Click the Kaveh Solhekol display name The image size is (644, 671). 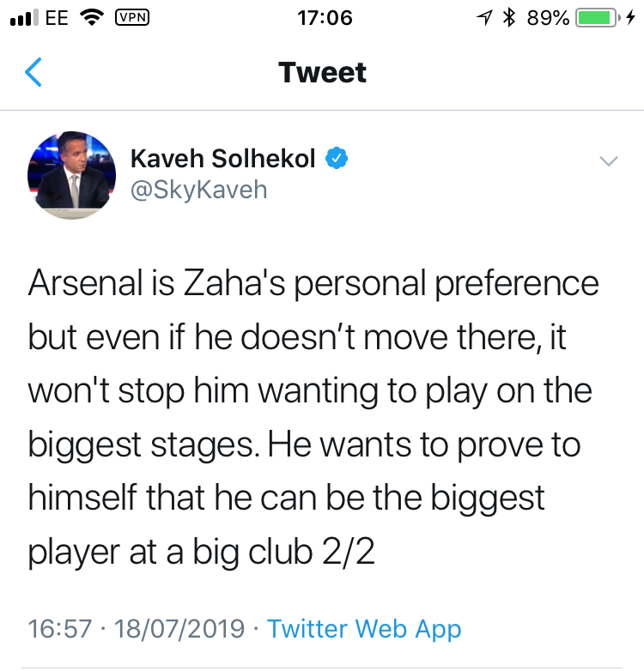pyautogui.click(x=223, y=158)
